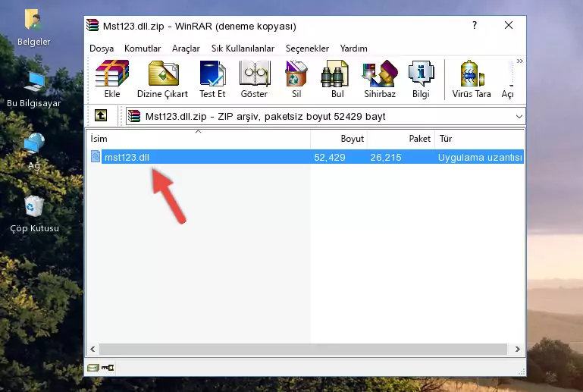Viewport: 583px width, 392px height.
Task: Close the WinRAR window
Action: click(x=509, y=25)
